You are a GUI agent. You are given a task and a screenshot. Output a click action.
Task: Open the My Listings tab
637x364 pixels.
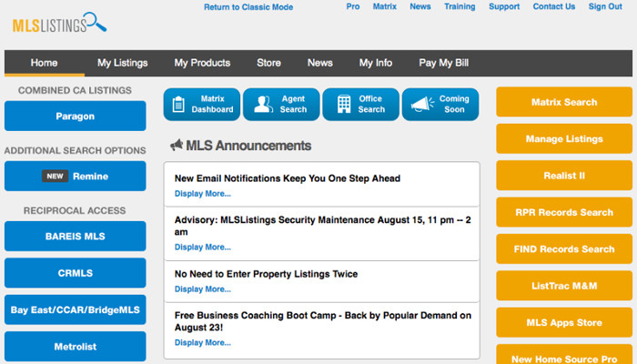click(122, 63)
